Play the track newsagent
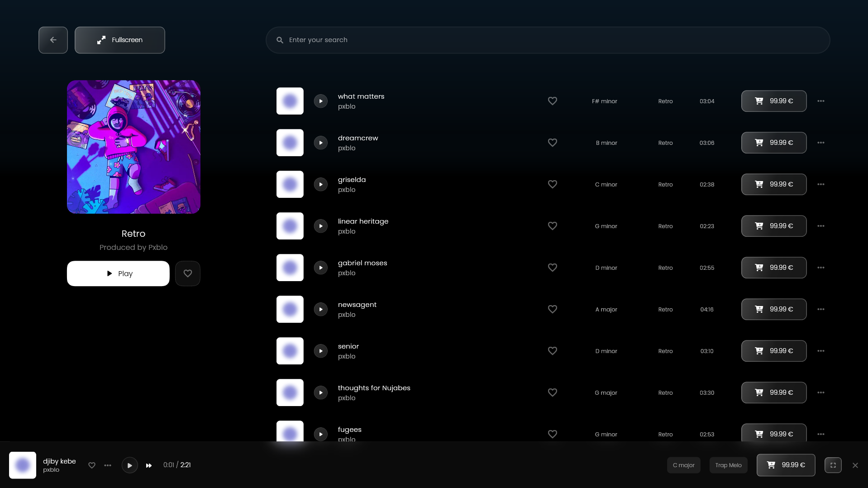Viewport: 868px width, 488px height. click(321, 309)
